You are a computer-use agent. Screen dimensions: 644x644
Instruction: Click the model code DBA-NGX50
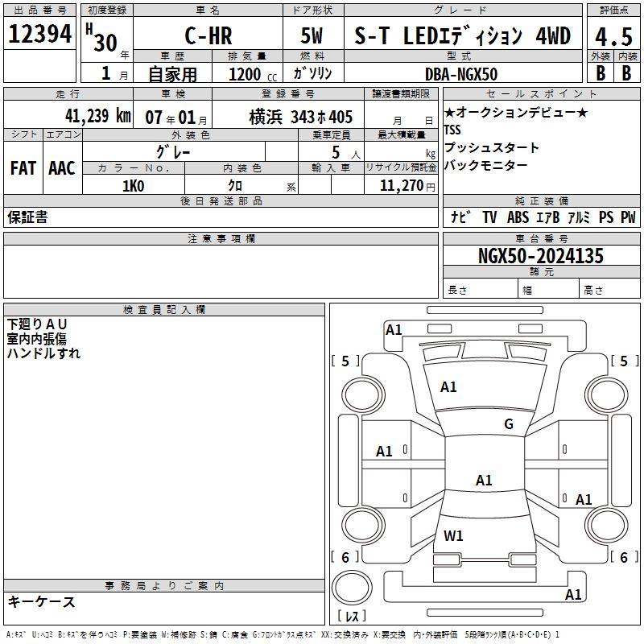pos(461,74)
